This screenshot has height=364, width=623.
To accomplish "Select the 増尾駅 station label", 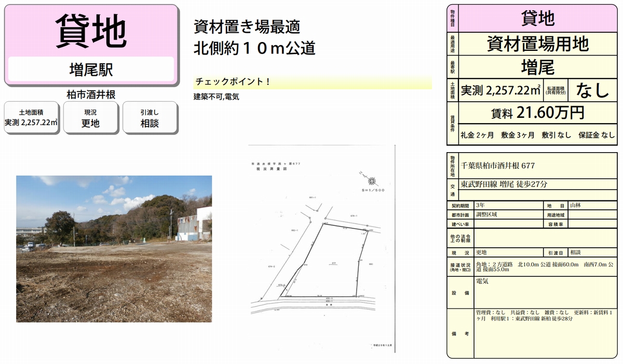I will click(x=91, y=69).
